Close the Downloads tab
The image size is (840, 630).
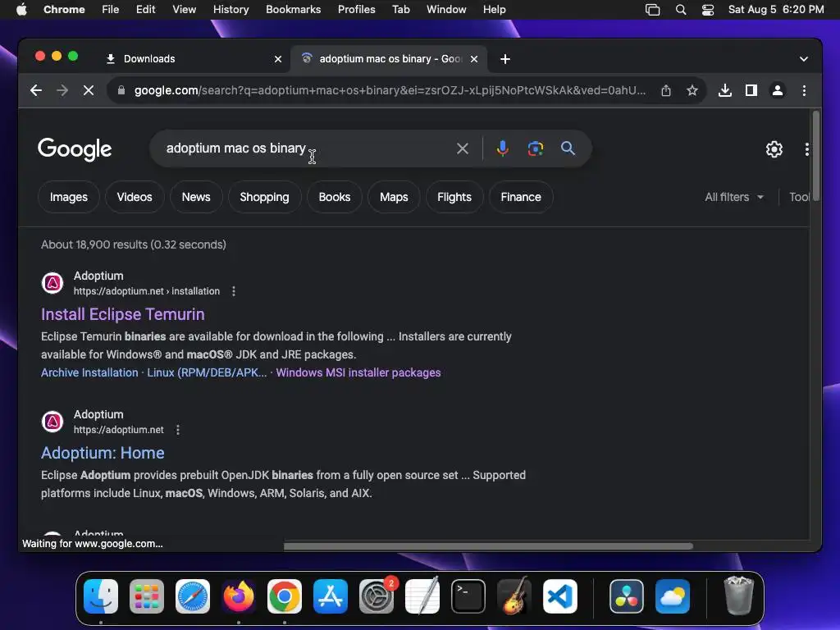point(278,59)
